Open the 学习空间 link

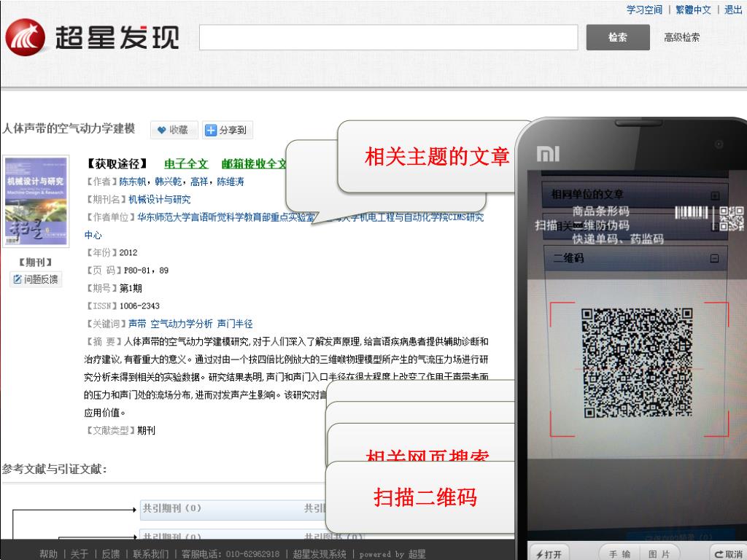coord(644,9)
